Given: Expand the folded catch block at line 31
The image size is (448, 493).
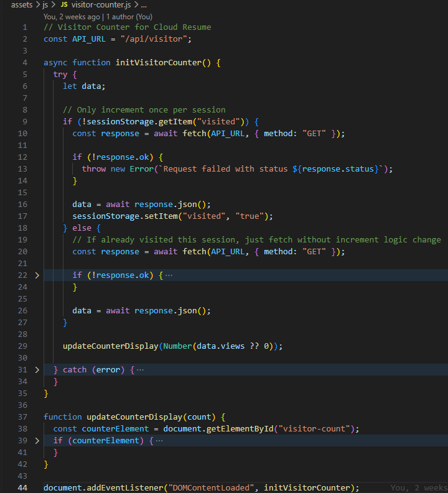Looking at the screenshot, I should coord(37,370).
